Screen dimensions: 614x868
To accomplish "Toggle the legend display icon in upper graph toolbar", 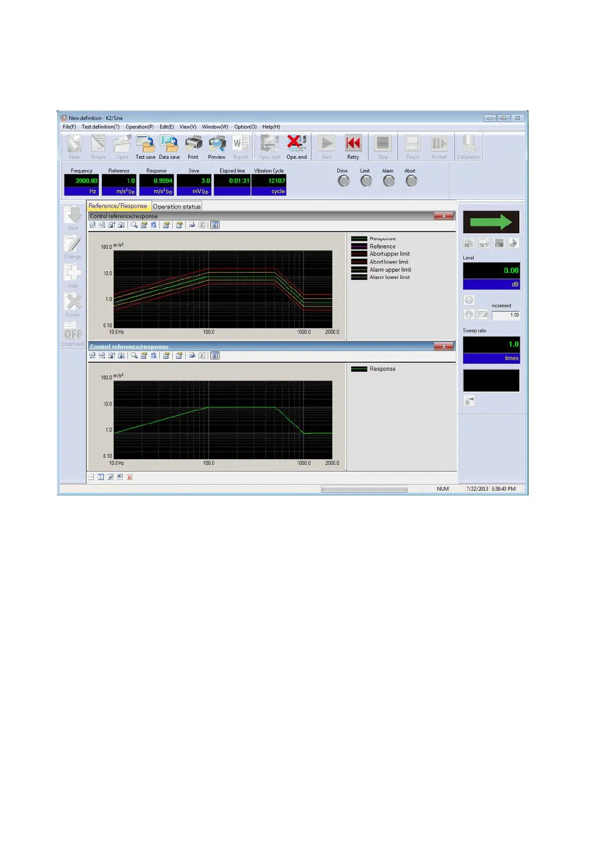I will tap(215, 225).
